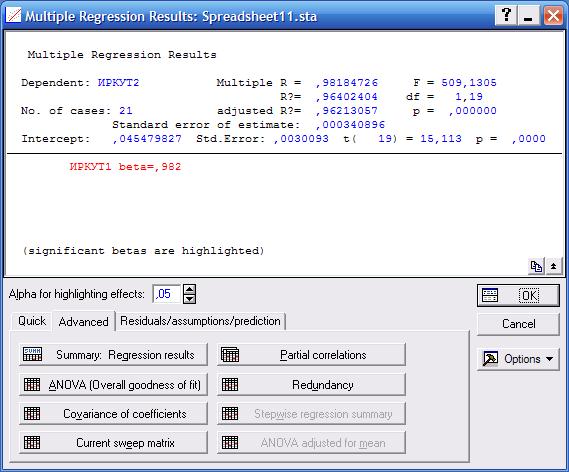Select the Multiple R value ,98184726
This screenshot has width=569, height=472.
[347, 83]
